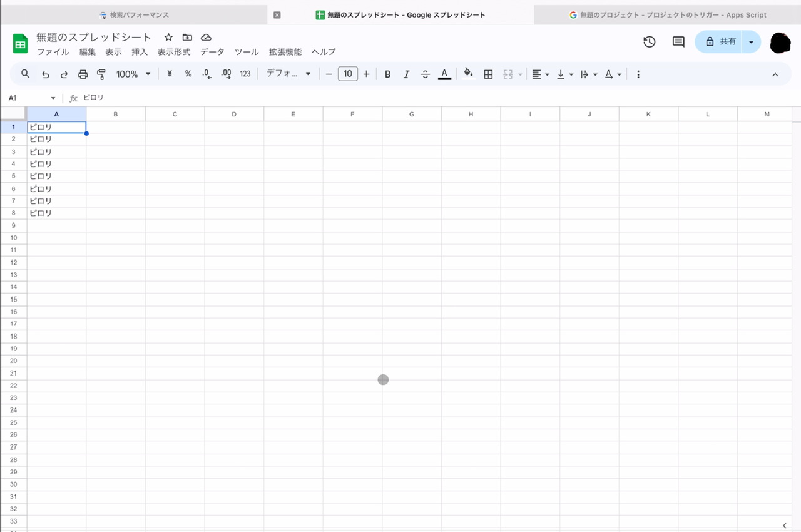Open the ツール menu
The height and width of the screenshot is (532, 801).
[x=247, y=52]
